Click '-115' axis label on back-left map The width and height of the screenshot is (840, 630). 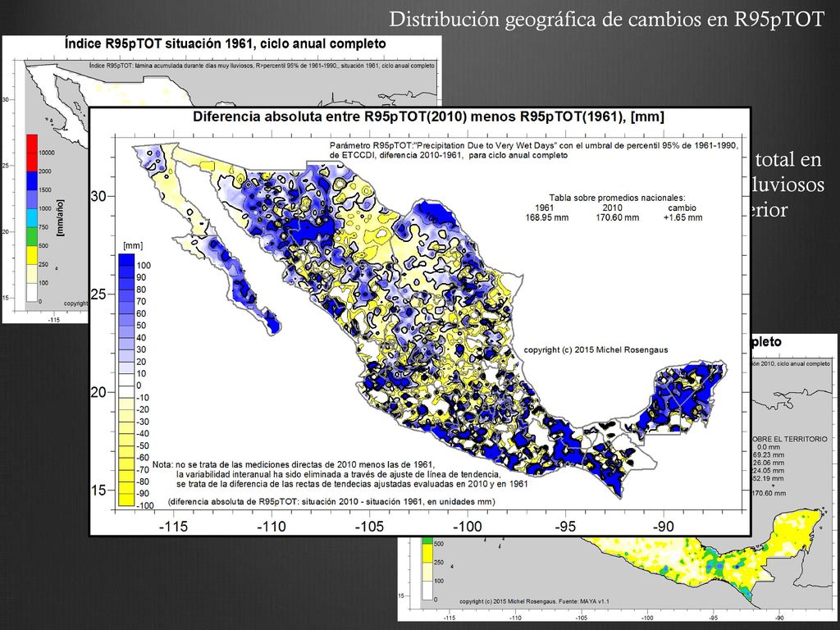point(54,319)
